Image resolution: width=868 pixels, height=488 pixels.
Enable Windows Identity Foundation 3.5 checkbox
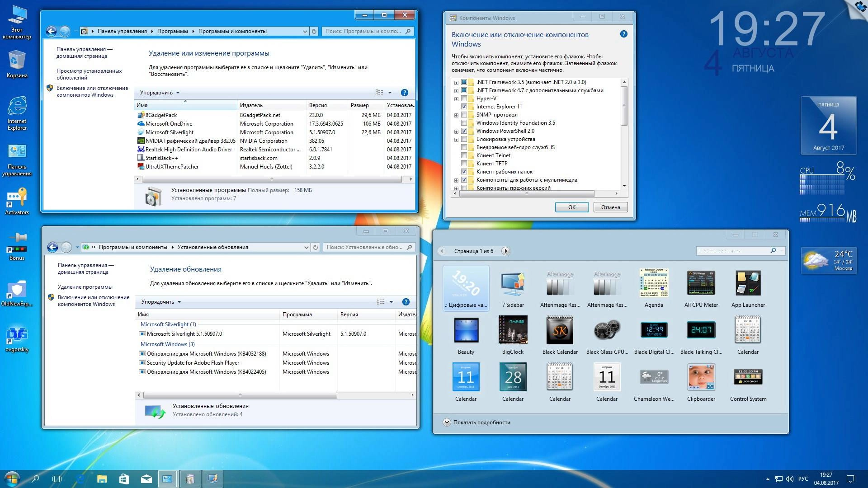point(464,123)
